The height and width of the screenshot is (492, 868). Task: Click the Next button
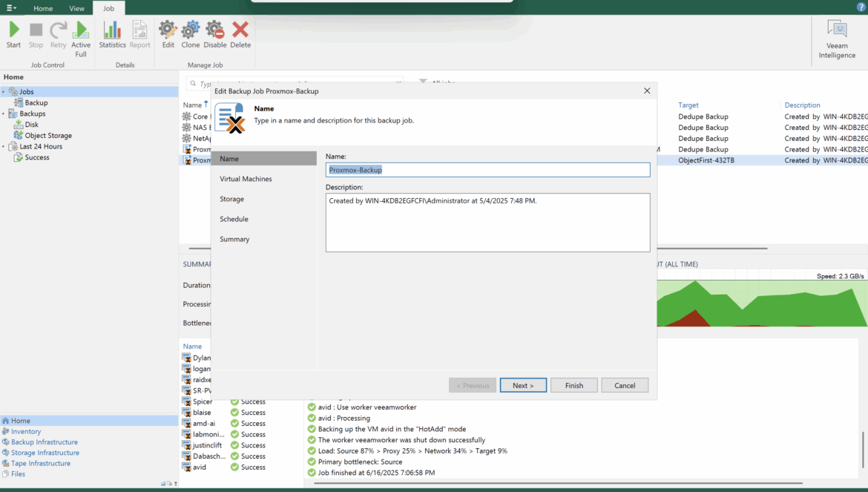click(x=523, y=385)
